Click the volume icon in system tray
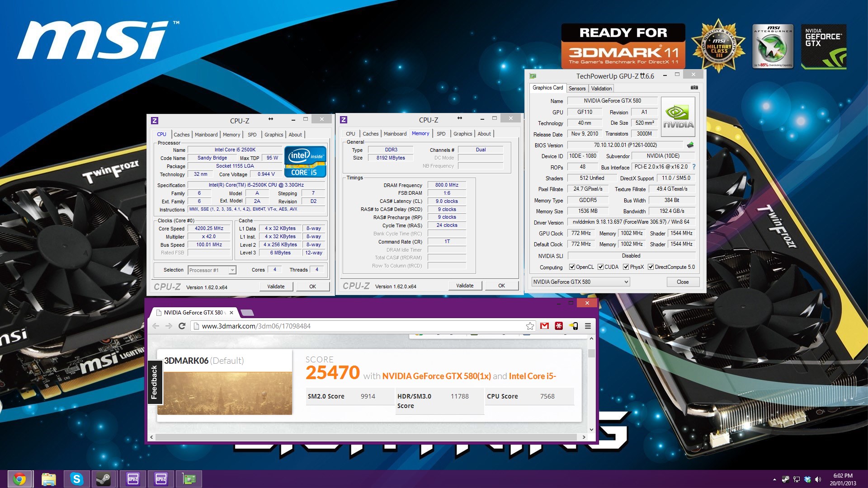This screenshot has width=868, height=488. click(x=818, y=479)
